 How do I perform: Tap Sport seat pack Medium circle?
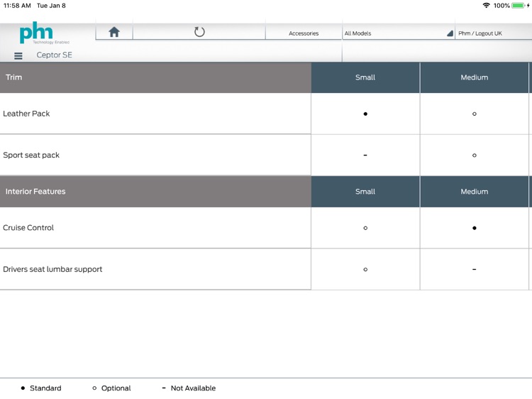[x=475, y=155]
